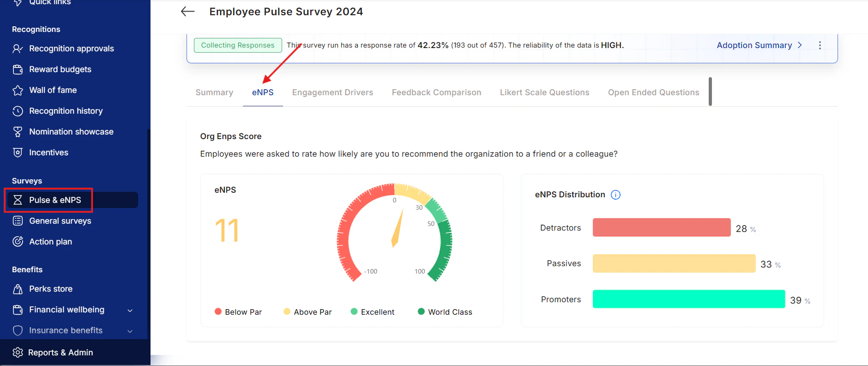Click the Recognition approvals person icon

(x=18, y=49)
